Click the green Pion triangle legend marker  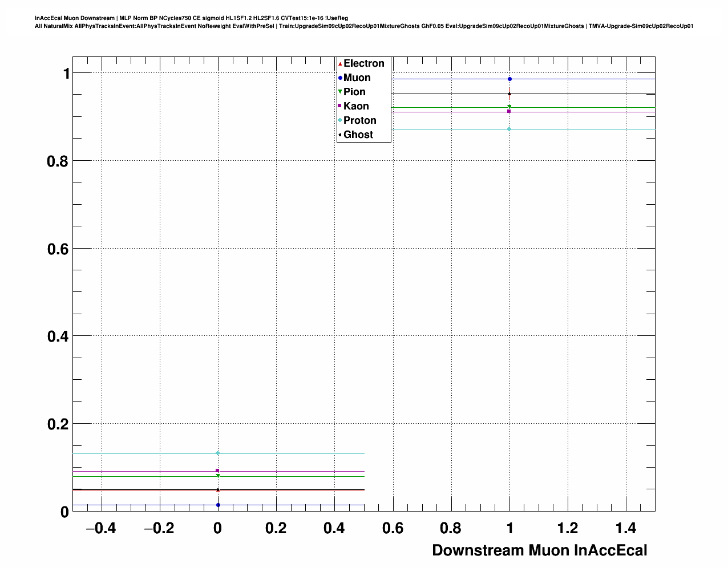coord(340,92)
